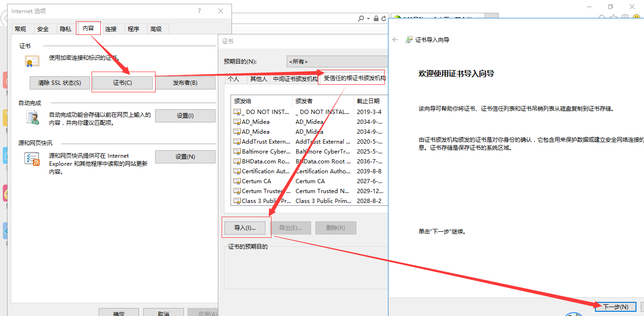Viewport: 644px width, 316px height.
Task: Click the ? help button of Internet 选项
Action: pos(199,11)
